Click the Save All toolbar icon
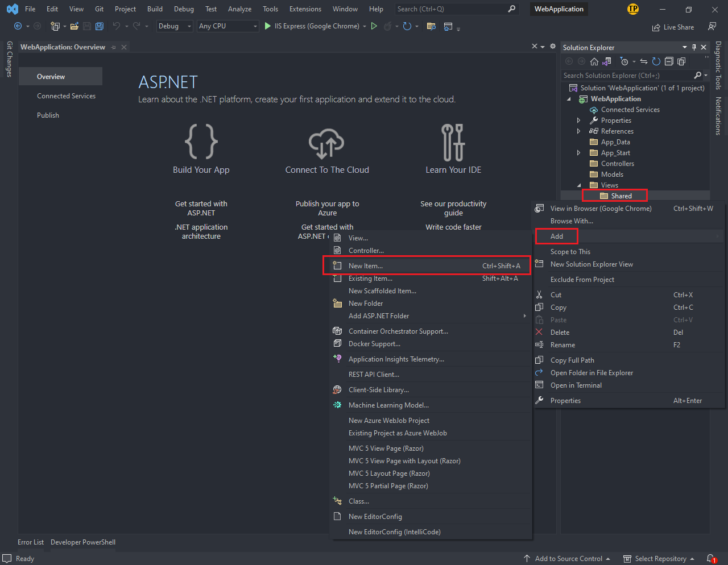Viewport: 728px width, 565px height. 99,26
